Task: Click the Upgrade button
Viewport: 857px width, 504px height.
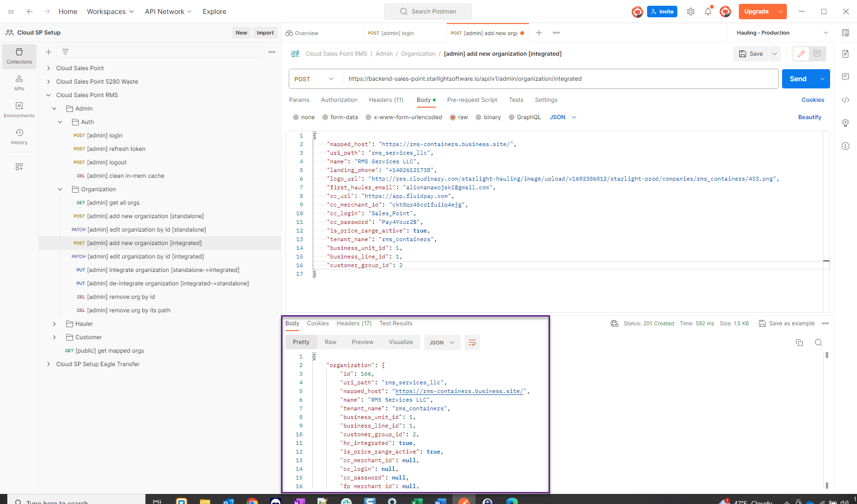Action: [x=756, y=12]
